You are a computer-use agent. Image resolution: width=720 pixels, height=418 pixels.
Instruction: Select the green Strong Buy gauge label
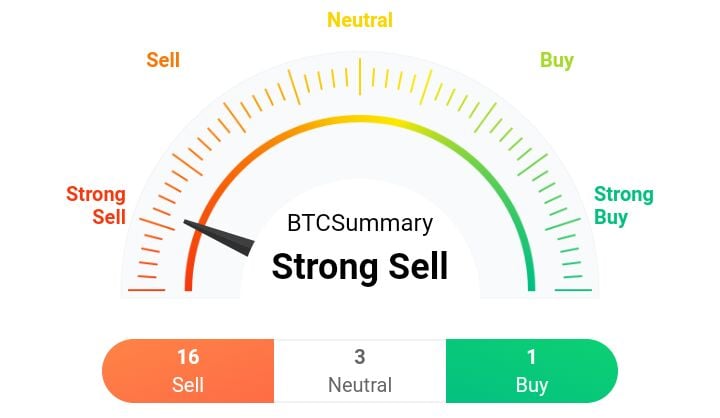pyautogui.click(x=623, y=205)
